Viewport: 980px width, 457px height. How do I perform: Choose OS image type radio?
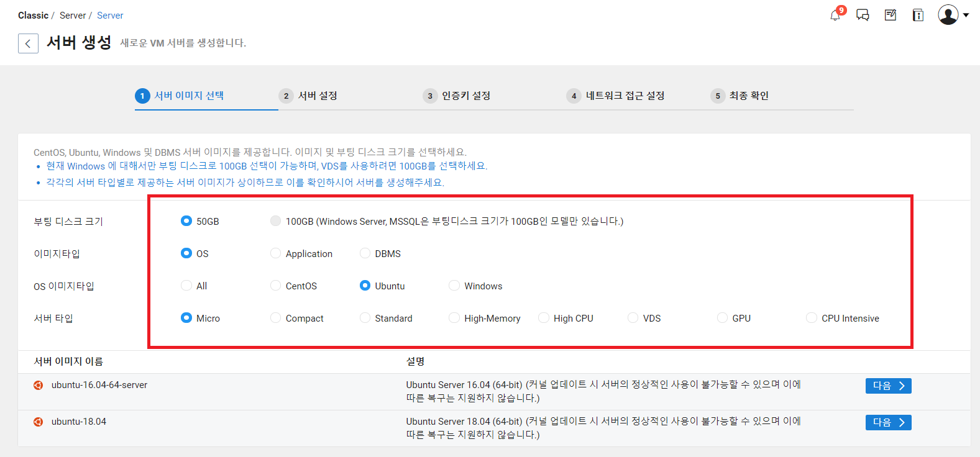[x=186, y=253]
